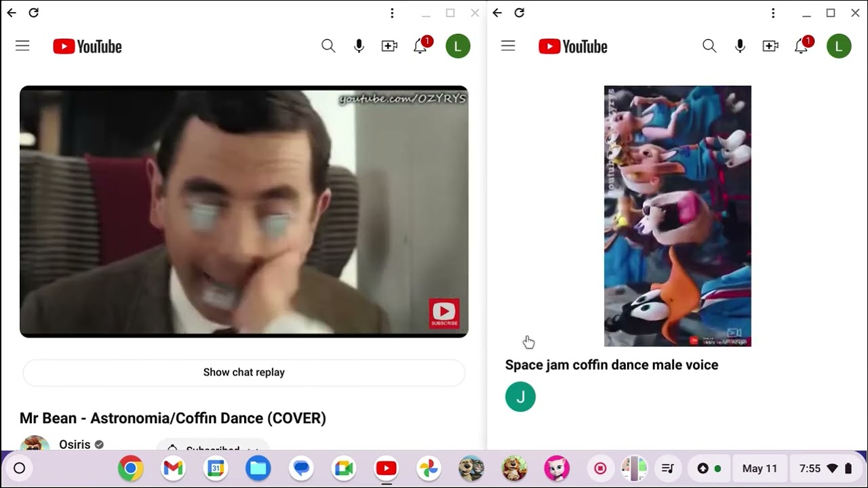The height and width of the screenshot is (488, 868).
Task: Open Talking Tom app on the shelf
Action: [x=471, y=468]
